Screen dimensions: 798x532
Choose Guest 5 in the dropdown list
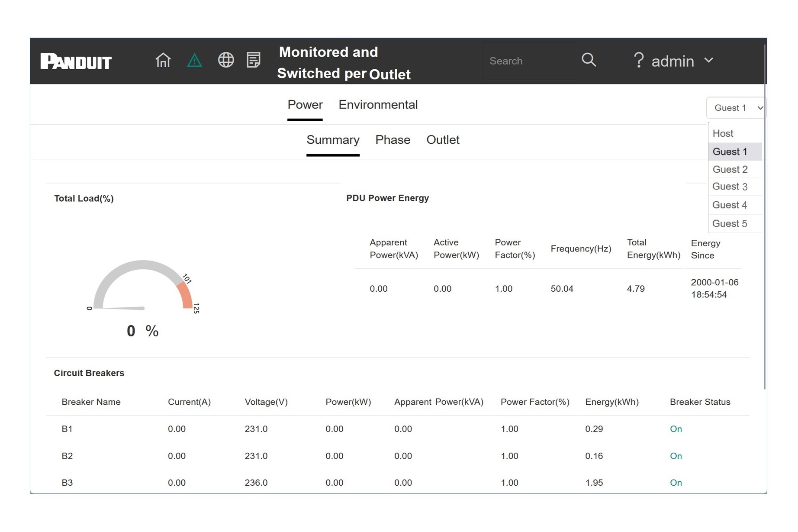(x=730, y=223)
